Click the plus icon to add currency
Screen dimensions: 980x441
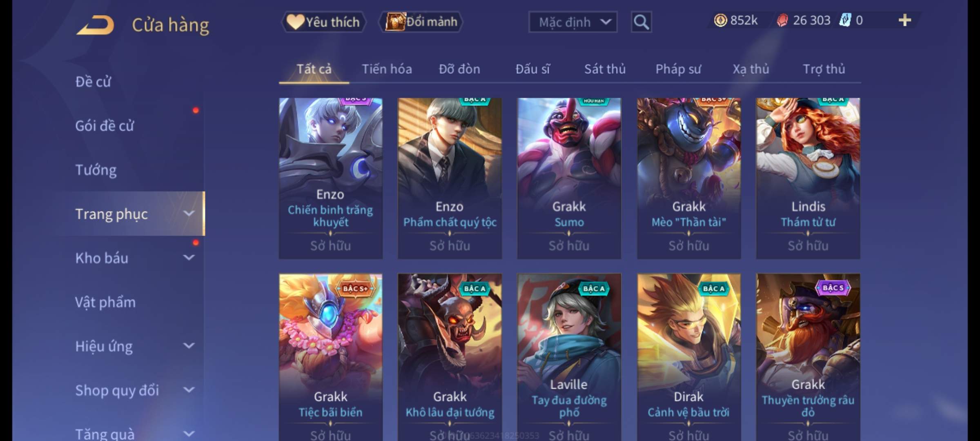click(904, 20)
